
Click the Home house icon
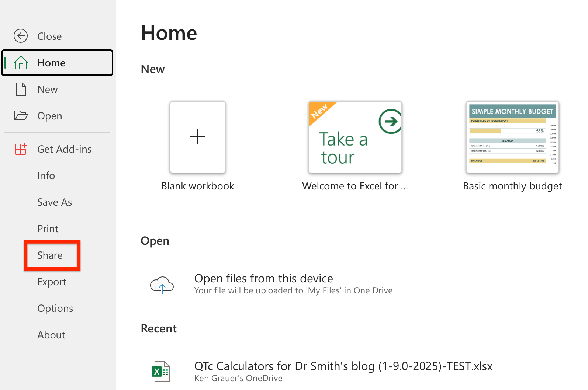point(21,63)
